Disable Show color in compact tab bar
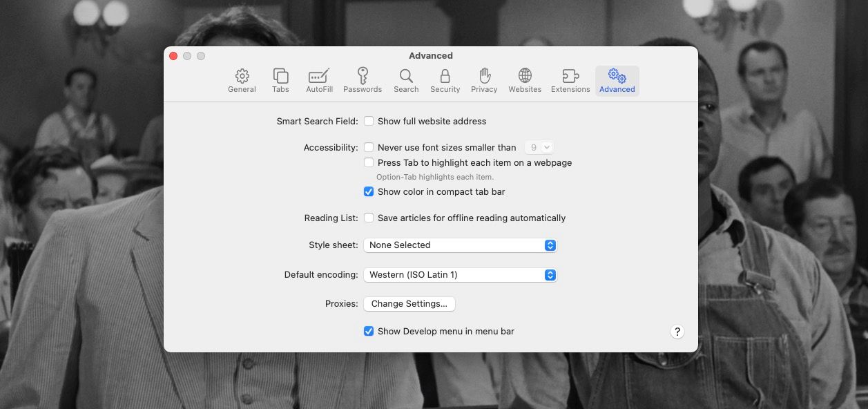868x409 pixels. tap(369, 191)
